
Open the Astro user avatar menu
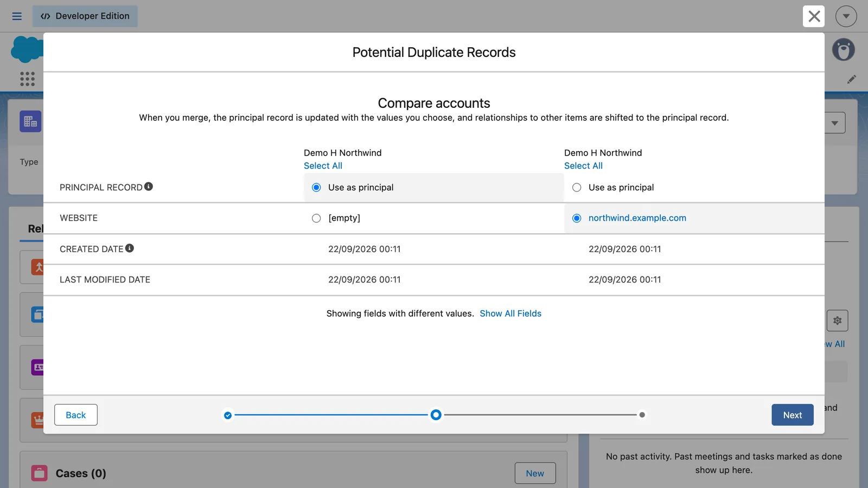[x=844, y=50]
